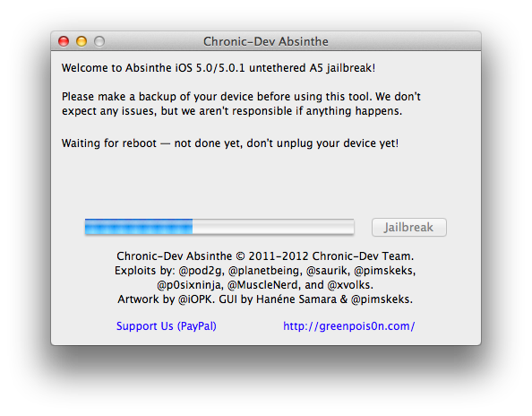Click the disabled gray zoom window button
This screenshot has height=416, width=532.
click(x=99, y=41)
